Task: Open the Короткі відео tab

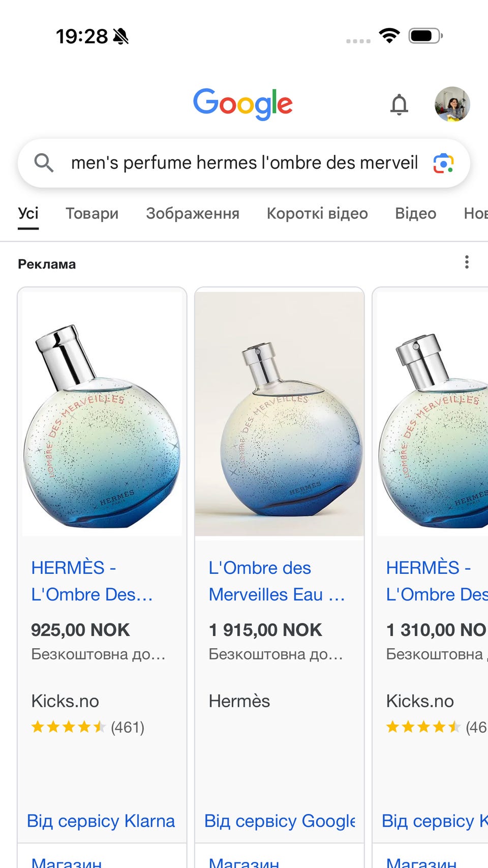Action: (x=317, y=213)
